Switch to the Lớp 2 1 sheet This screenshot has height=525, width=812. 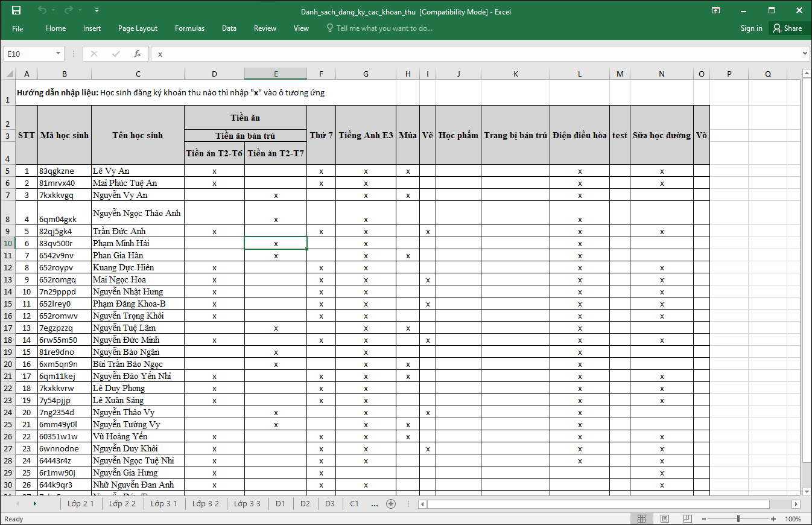tap(81, 503)
